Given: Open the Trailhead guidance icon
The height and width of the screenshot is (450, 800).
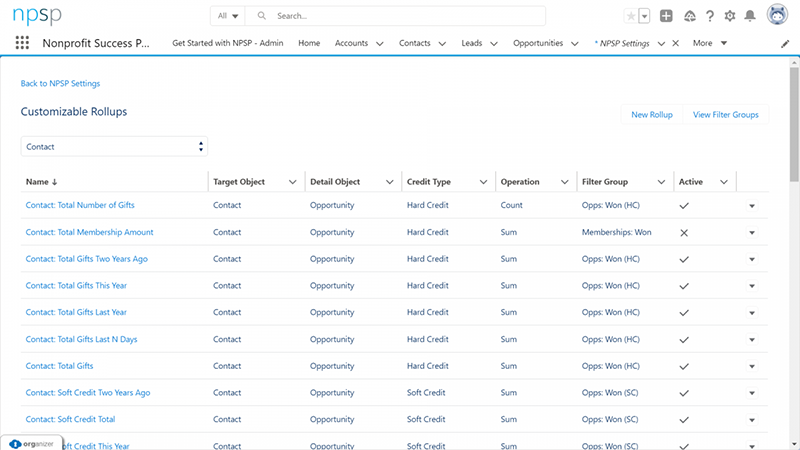Looking at the screenshot, I should [690, 16].
